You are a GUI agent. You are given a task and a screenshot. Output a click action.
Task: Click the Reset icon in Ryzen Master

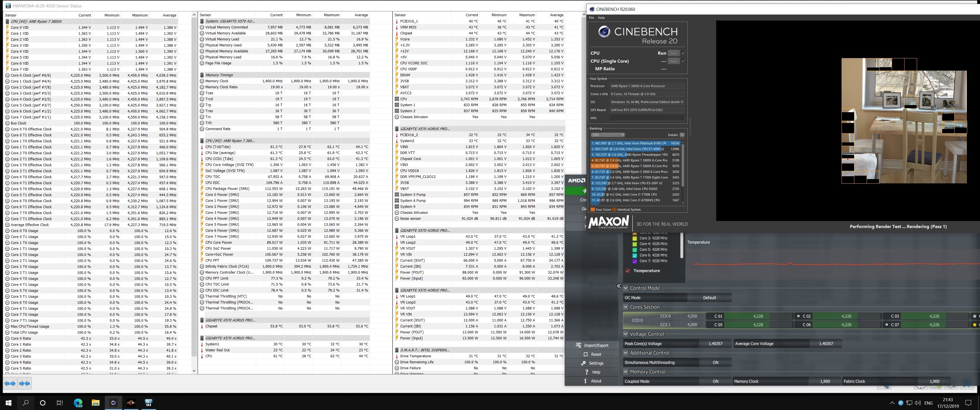click(585, 354)
